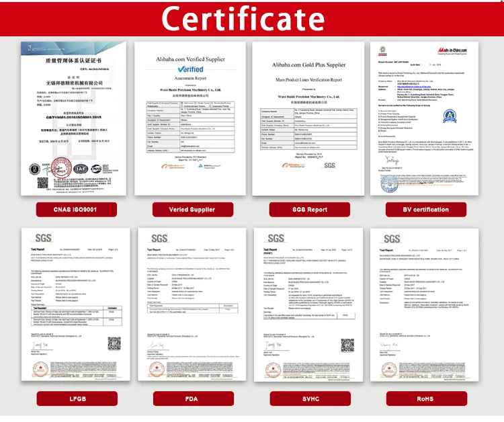The image size is (504, 422).
Task: Click 'Main Product Lines Verification Report' text
Action: tap(308, 80)
